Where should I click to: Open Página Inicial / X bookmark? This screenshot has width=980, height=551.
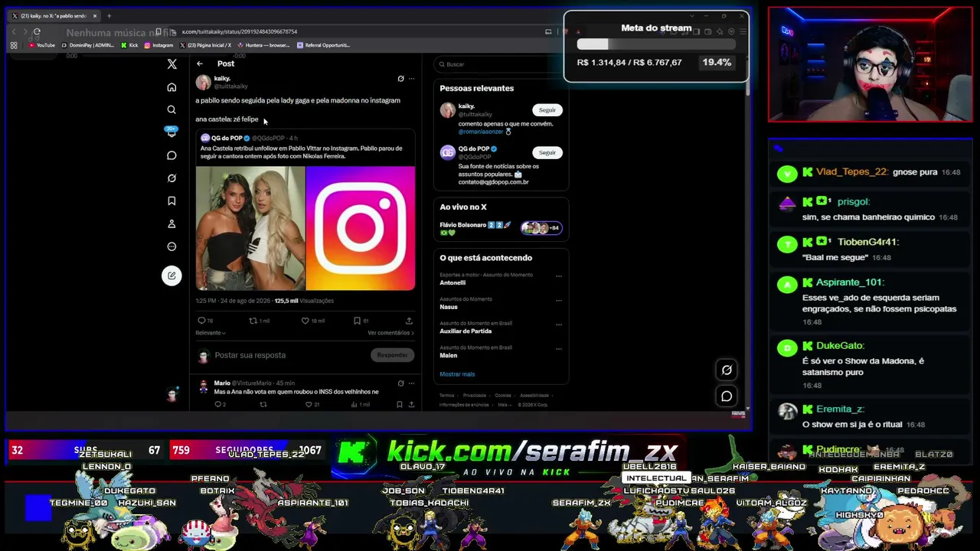coord(205,45)
